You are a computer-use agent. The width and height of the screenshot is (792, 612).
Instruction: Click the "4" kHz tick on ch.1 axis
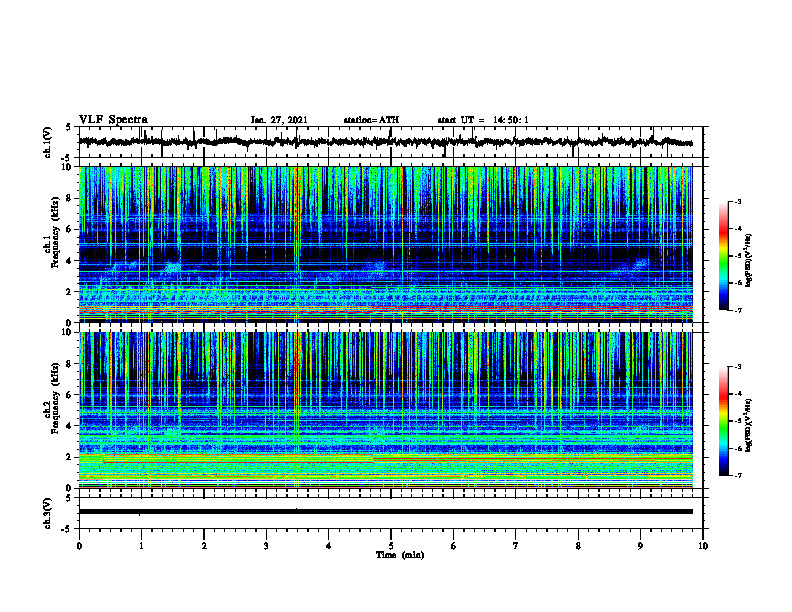pyautogui.click(x=70, y=261)
